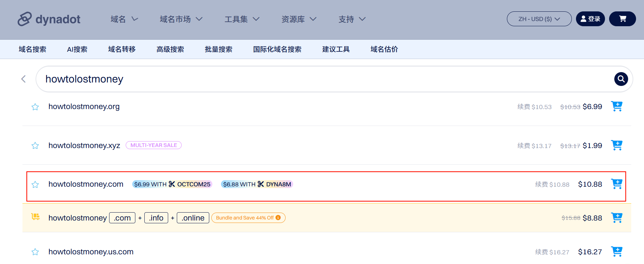Screen dimensions: 644x264
Task: Click the Dynadot logo
Action: (49, 19)
